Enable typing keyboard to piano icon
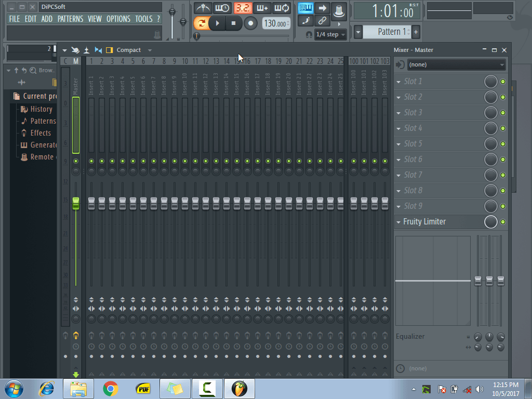 tap(305, 8)
